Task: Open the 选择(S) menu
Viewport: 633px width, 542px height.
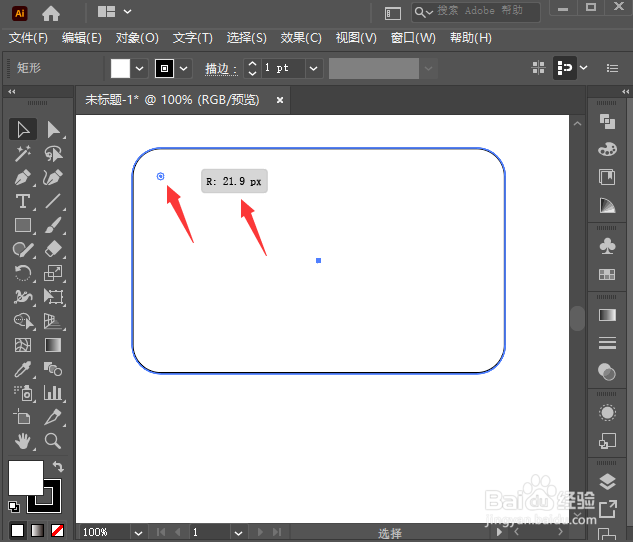Action: click(246, 38)
